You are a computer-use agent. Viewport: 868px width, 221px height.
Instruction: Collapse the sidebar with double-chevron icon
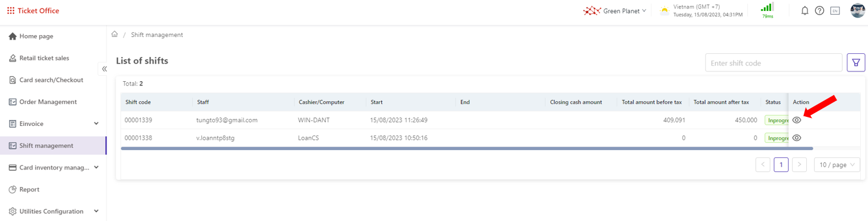(104, 69)
